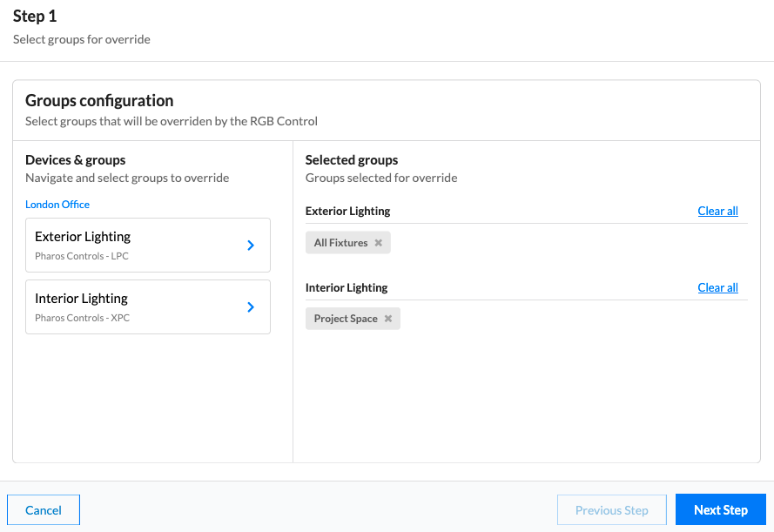Click the RGB Control description sentence

(172, 121)
